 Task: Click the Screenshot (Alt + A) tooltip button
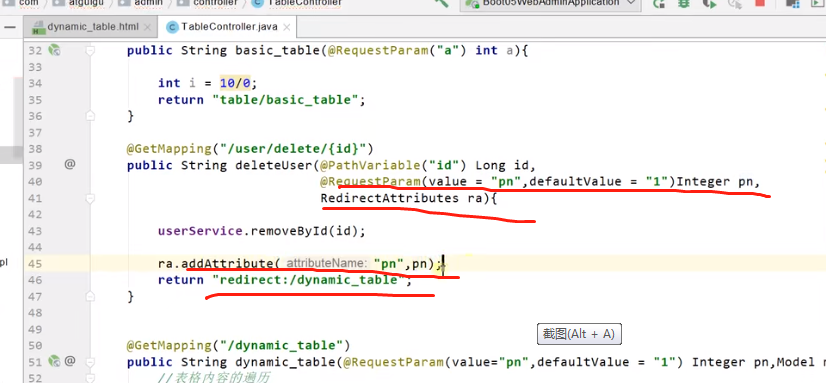point(579,334)
